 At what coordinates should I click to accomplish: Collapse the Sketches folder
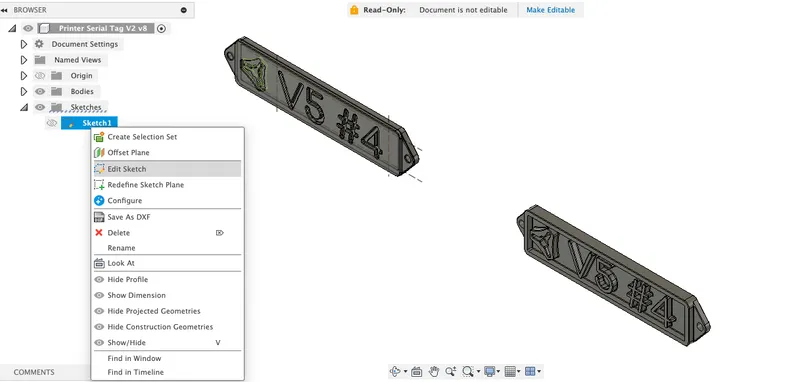pyautogui.click(x=23, y=107)
